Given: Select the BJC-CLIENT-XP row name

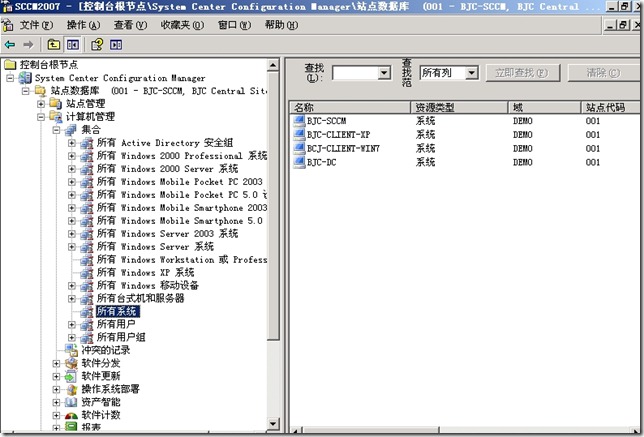Looking at the screenshot, I should coord(338,135).
